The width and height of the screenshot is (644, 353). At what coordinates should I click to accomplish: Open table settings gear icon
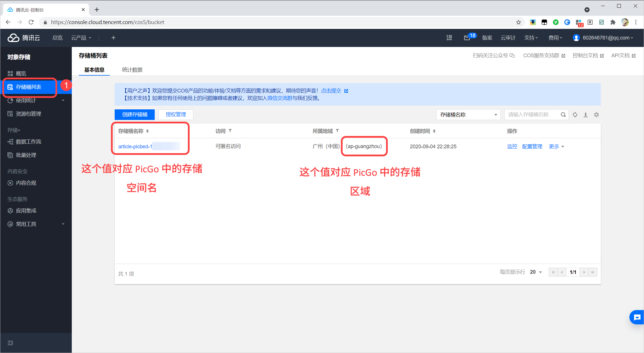[x=596, y=115]
